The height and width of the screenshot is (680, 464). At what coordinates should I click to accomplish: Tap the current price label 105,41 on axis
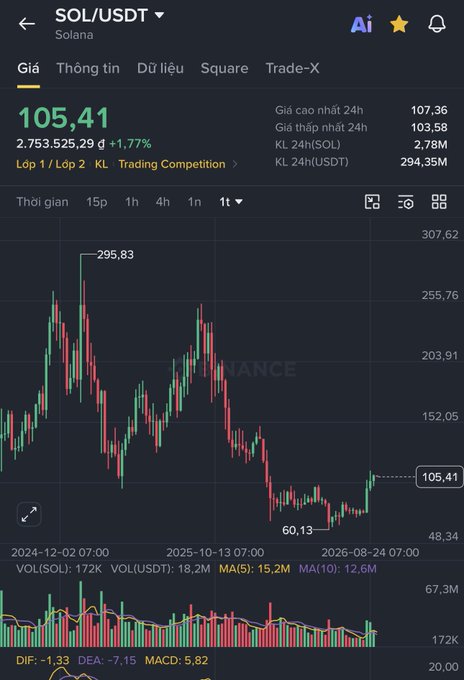(x=440, y=477)
